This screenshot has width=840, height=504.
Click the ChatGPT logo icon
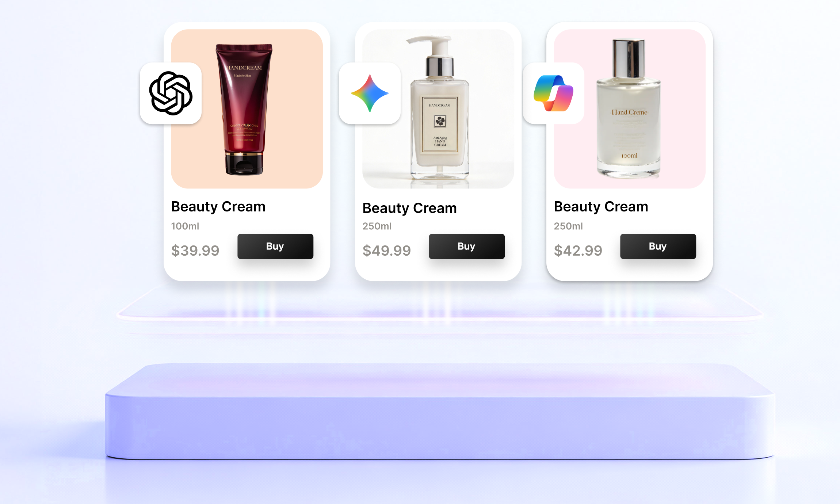[171, 93]
